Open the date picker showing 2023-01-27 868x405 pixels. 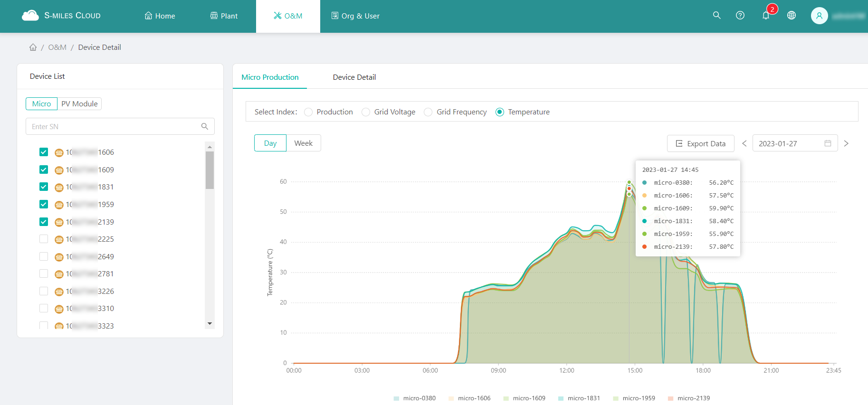pyautogui.click(x=794, y=143)
